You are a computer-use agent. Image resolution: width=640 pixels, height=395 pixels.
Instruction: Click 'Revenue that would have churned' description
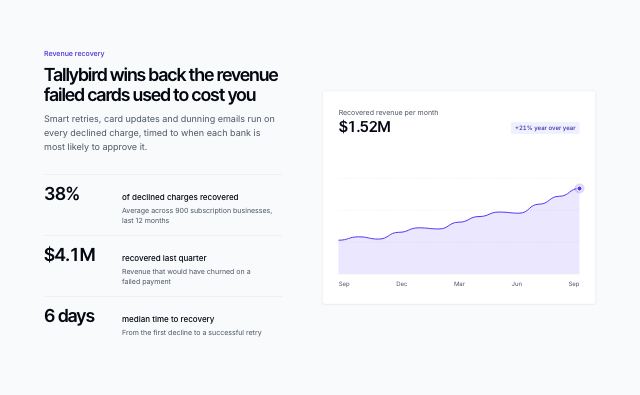(x=186, y=276)
